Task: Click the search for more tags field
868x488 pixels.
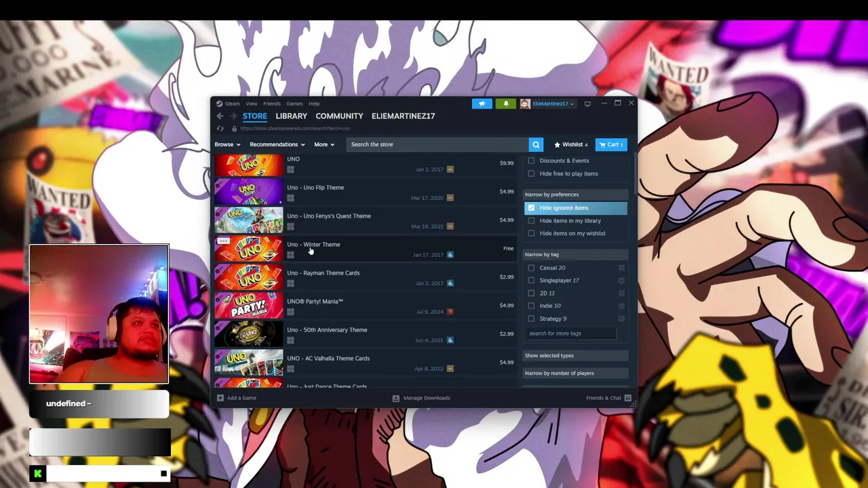Action: pos(572,333)
